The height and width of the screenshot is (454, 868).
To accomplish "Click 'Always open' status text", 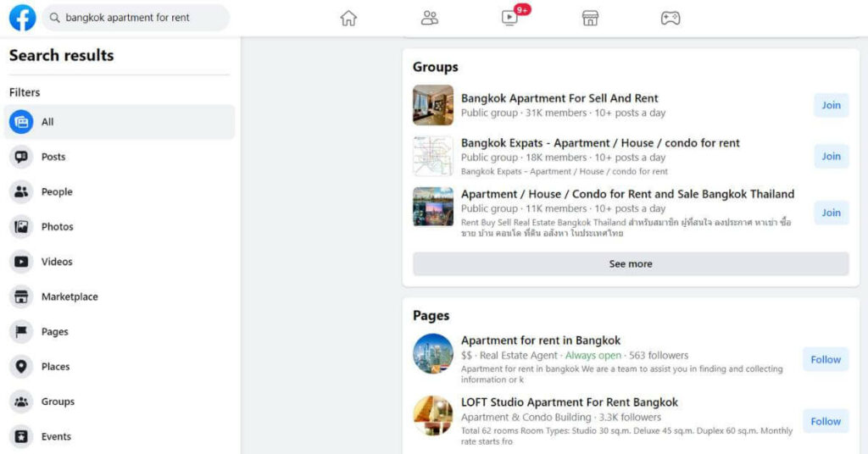I will [x=593, y=356].
